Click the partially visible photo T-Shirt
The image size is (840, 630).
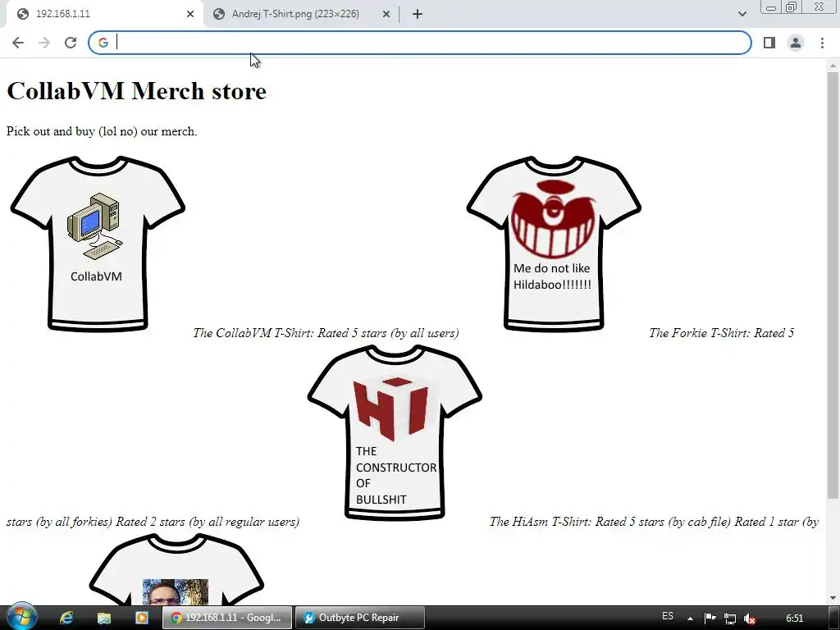tap(176, 569)
